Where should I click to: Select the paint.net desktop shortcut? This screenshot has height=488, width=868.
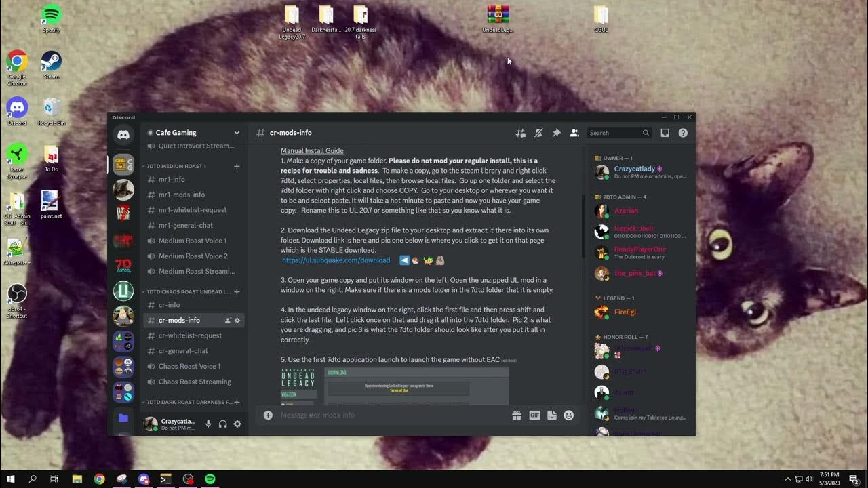click(x=52, y=205)
